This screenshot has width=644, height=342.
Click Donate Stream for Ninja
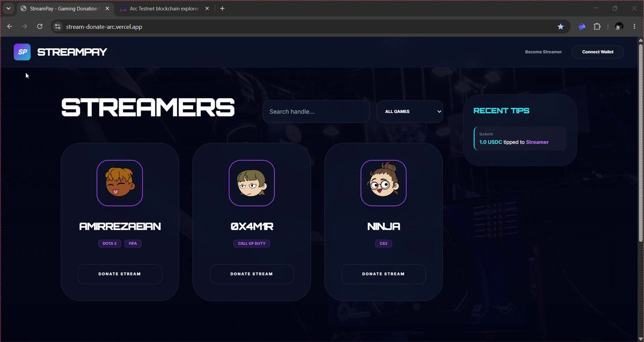[383, 274]
